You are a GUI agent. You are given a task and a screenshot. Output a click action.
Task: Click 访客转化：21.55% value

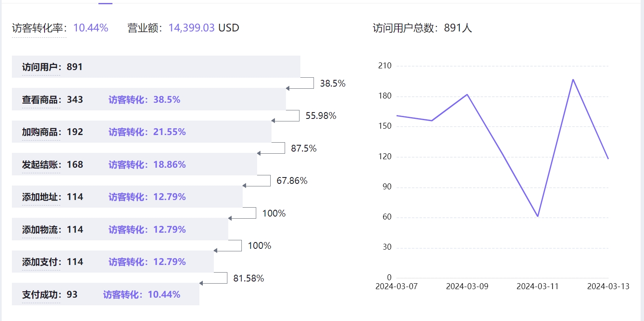(147, 132)
